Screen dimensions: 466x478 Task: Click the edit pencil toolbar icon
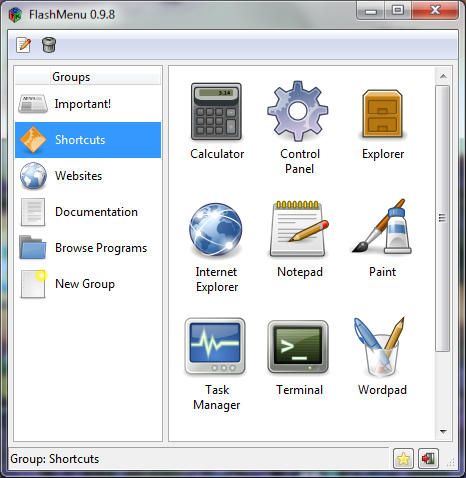click(24, 45)
